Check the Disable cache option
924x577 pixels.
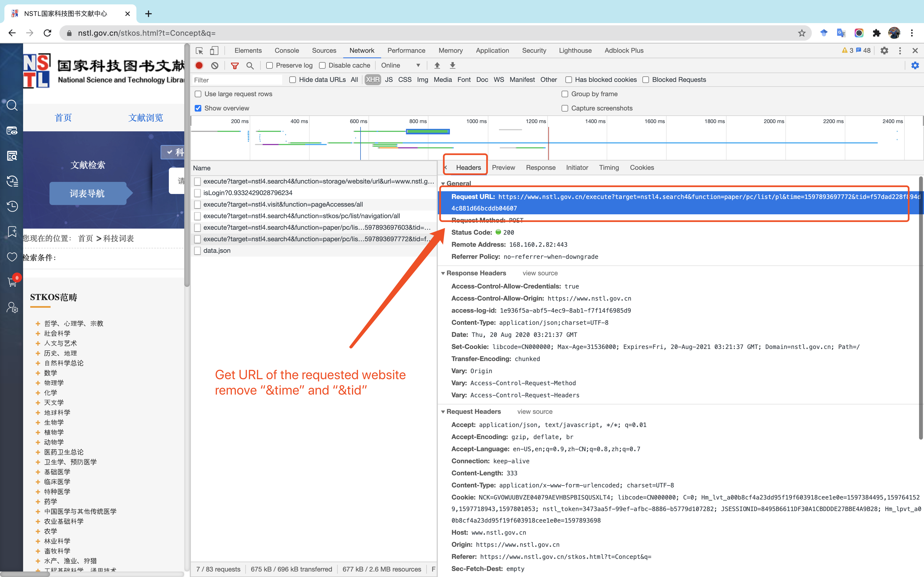click(x=322, y=66)
